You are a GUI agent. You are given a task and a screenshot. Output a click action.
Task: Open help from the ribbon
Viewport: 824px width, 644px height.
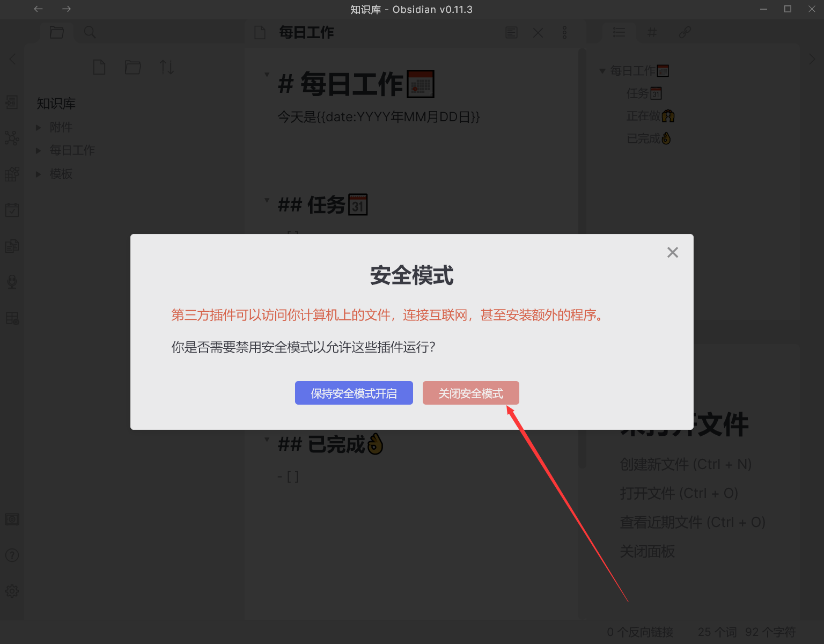pyautogui.click(x=12, y=555)
